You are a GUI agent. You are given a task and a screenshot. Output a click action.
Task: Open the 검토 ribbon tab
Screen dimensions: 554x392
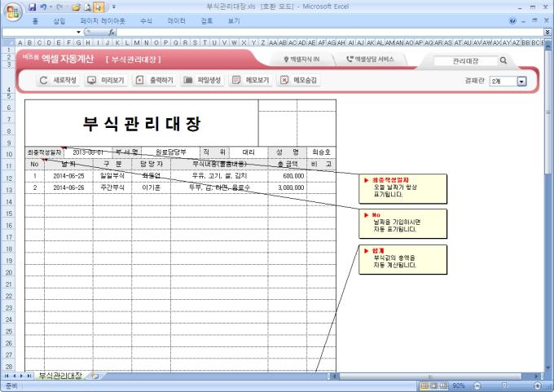coord(207,21)
